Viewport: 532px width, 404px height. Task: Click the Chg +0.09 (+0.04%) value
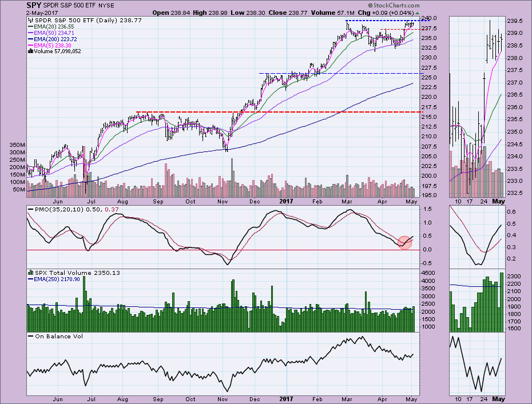pyautogui.click(x=386, y=13)
